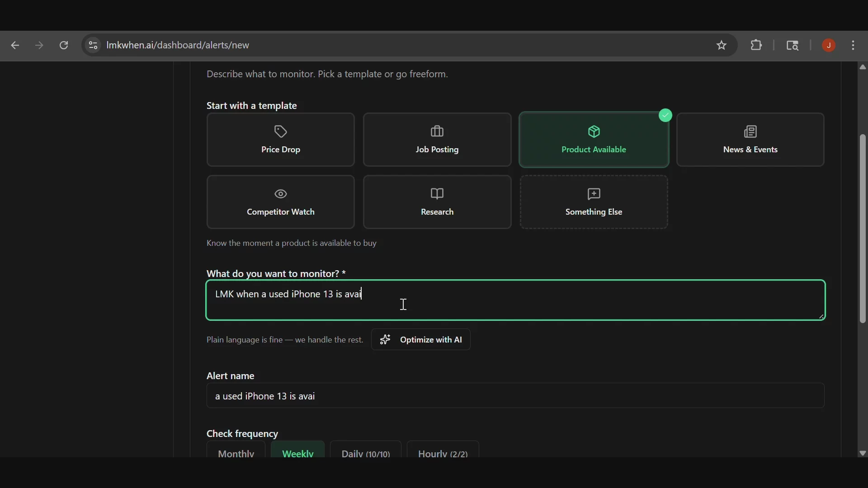Bookmark this page with star icon
This screenshot has height=488, width=868.
[722, 46]
